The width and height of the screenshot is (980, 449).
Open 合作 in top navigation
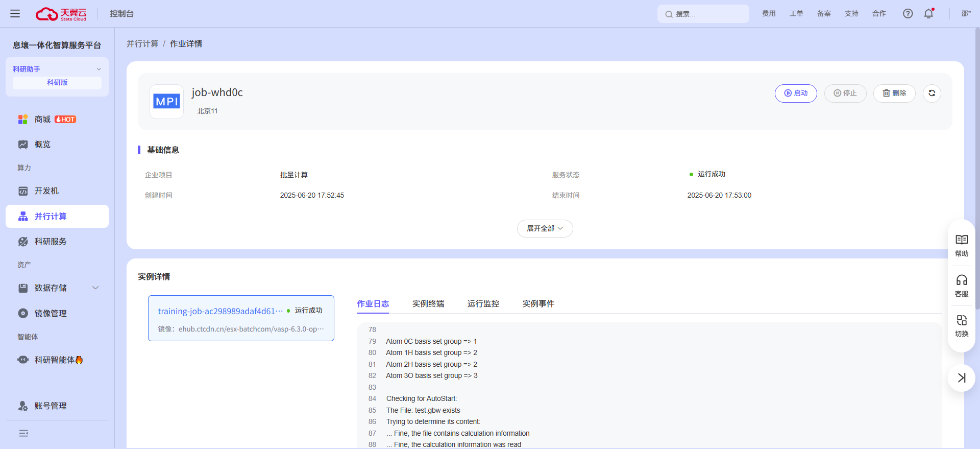click(879, 14)
